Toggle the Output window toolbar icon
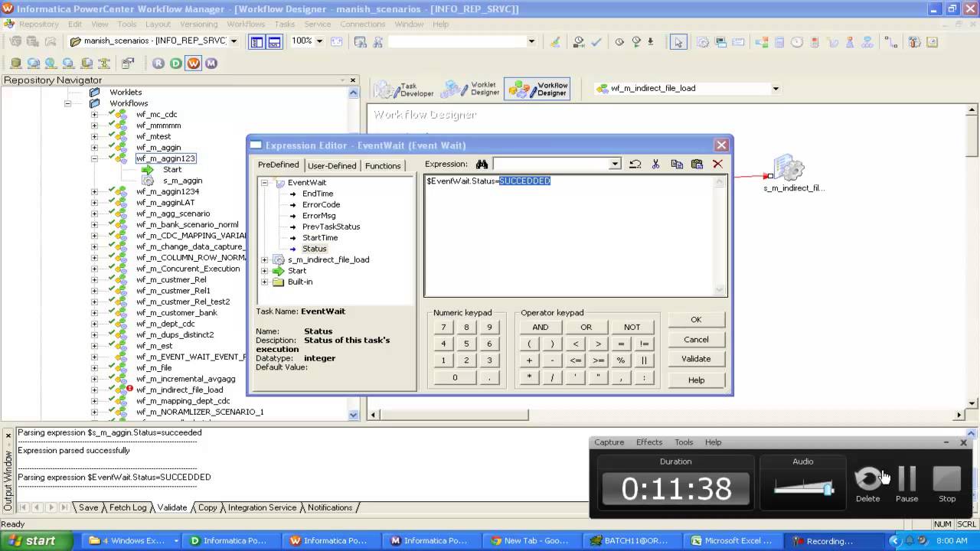980x551 pixels. tap(274, 42)
